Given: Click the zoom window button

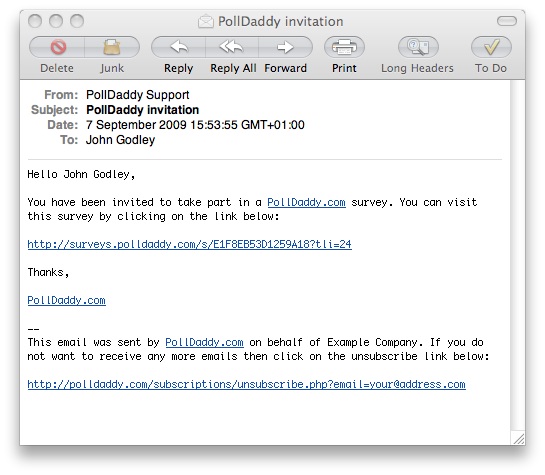Looking at the screenshot, I should click(77, 21).
